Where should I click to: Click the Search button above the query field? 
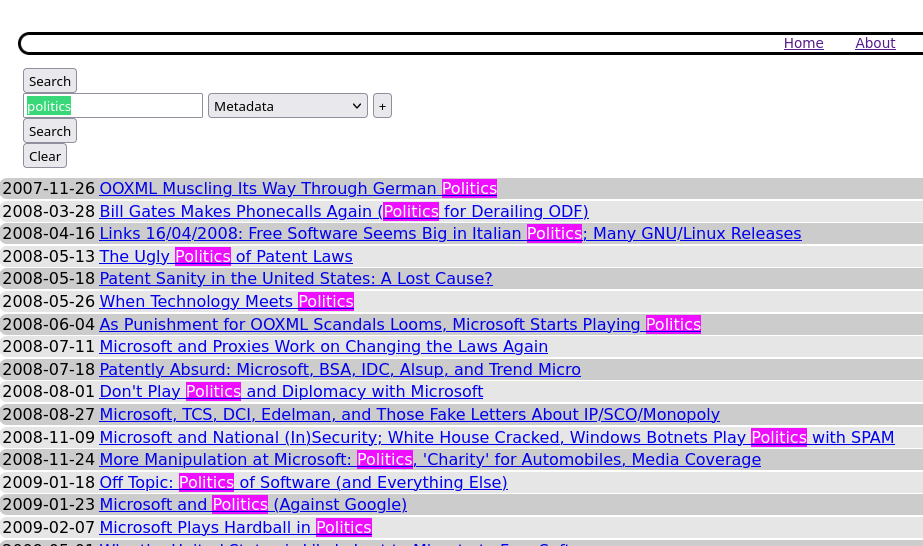50,81
